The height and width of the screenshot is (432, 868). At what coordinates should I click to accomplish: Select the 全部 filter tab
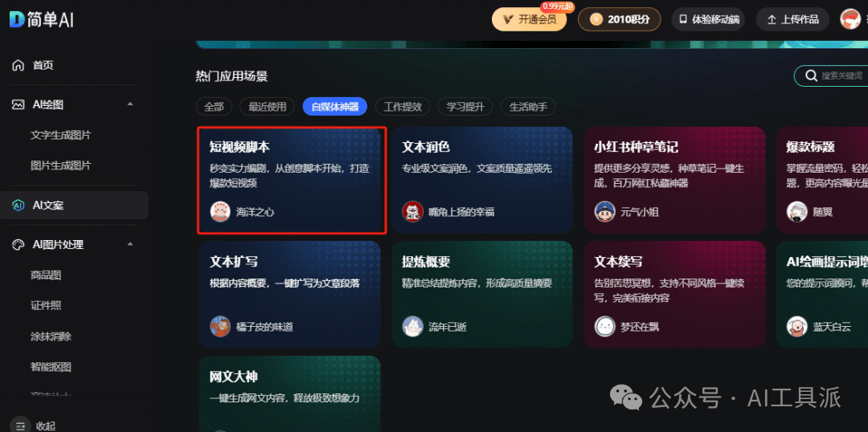pyautogui.click(x=214, y=107)
